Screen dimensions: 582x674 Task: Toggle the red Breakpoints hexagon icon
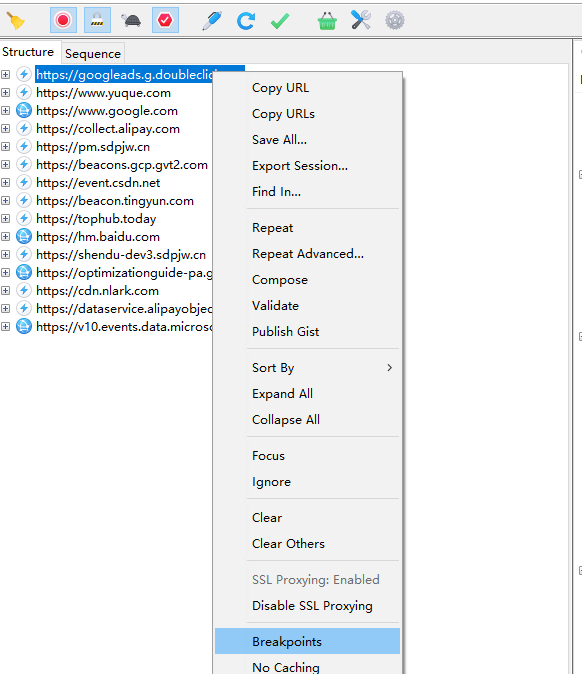[165, 20]
